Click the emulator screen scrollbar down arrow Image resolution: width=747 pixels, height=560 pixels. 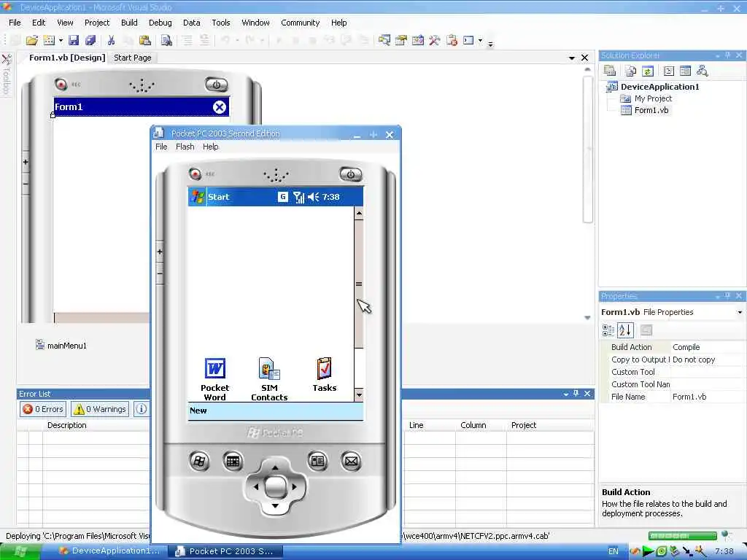(x=359, y=394)
